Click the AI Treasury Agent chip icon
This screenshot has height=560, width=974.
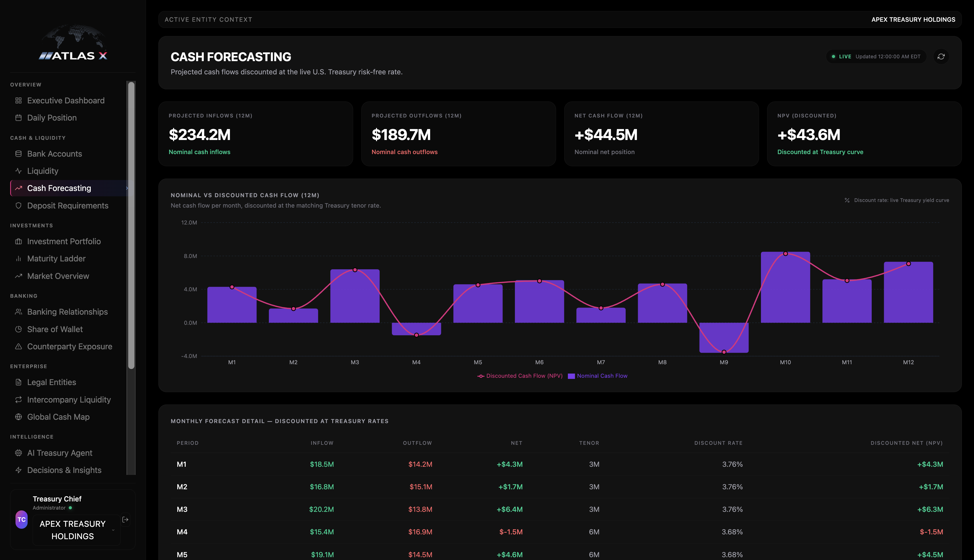(19, 453)
